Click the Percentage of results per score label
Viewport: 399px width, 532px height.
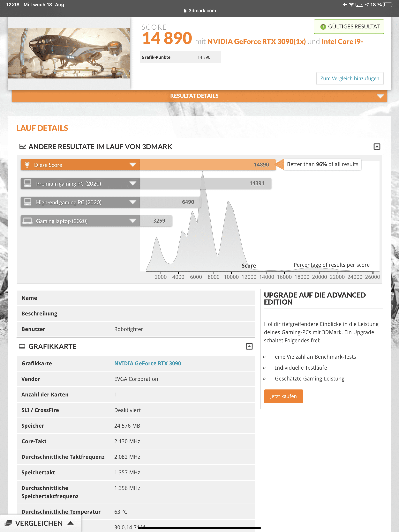point(331,265)
